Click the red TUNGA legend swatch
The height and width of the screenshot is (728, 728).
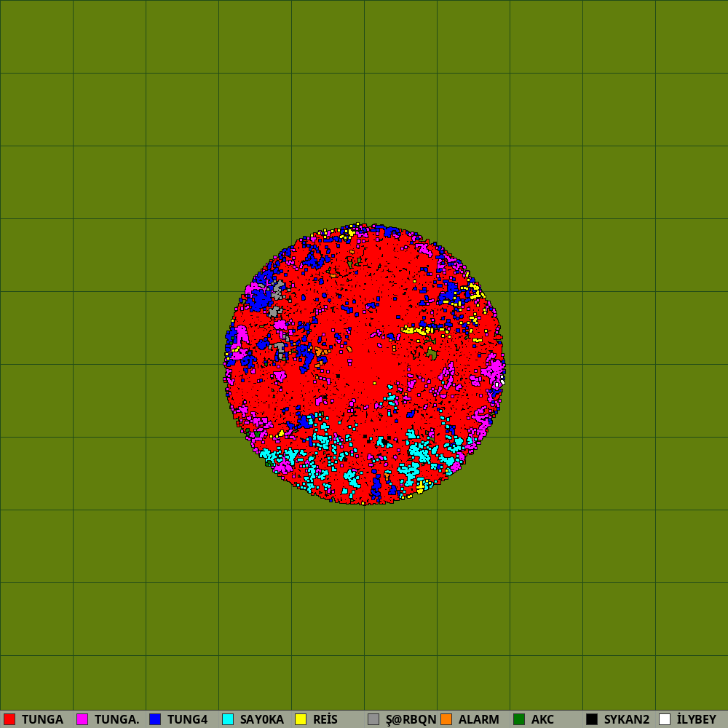coord(9,719)
